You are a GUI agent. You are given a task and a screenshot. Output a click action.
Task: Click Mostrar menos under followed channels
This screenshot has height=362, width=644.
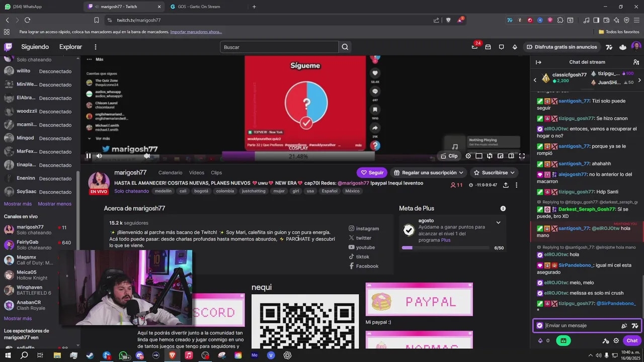54,204
